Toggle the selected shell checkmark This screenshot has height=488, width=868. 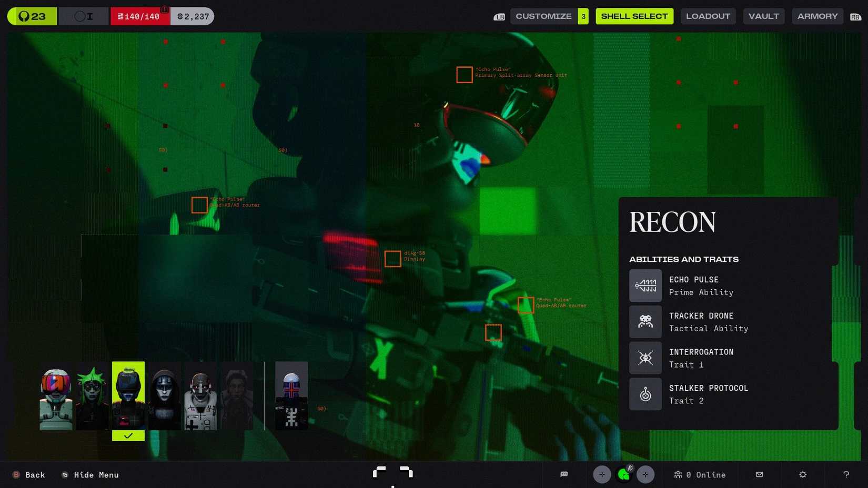pos(128,435)
